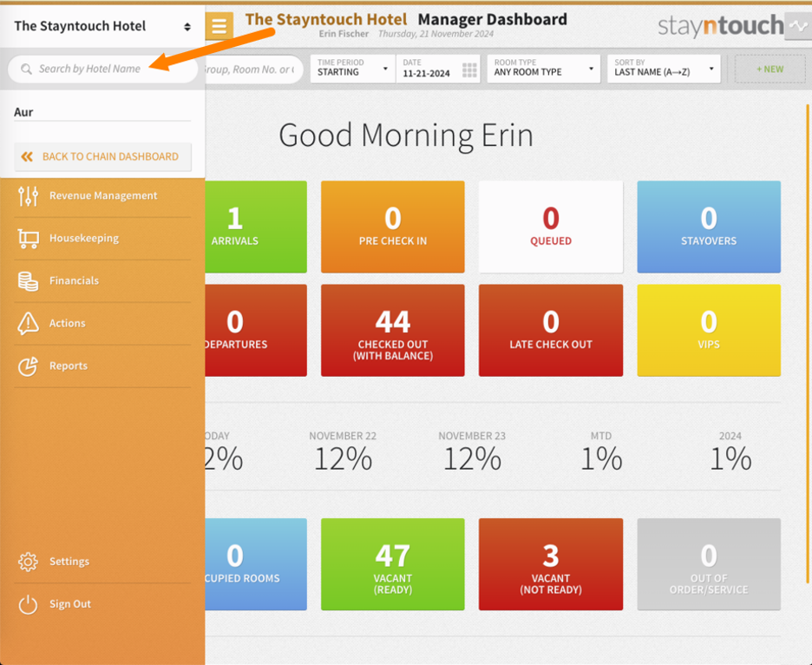The width and height of the screenshot is (812, 665).
Task: Select the Aur hotel entry
Action: click(102, 112)
